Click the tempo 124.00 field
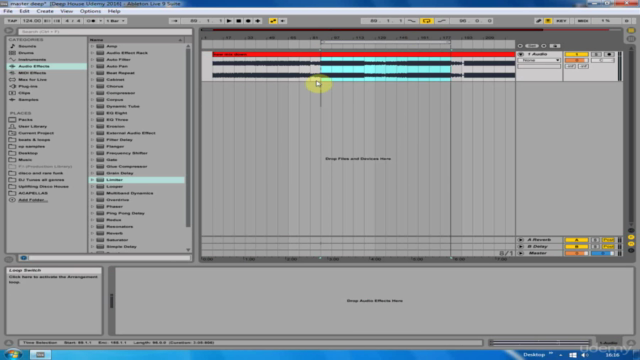This screenshot has height=360, width=640. (x=32, y=21)
